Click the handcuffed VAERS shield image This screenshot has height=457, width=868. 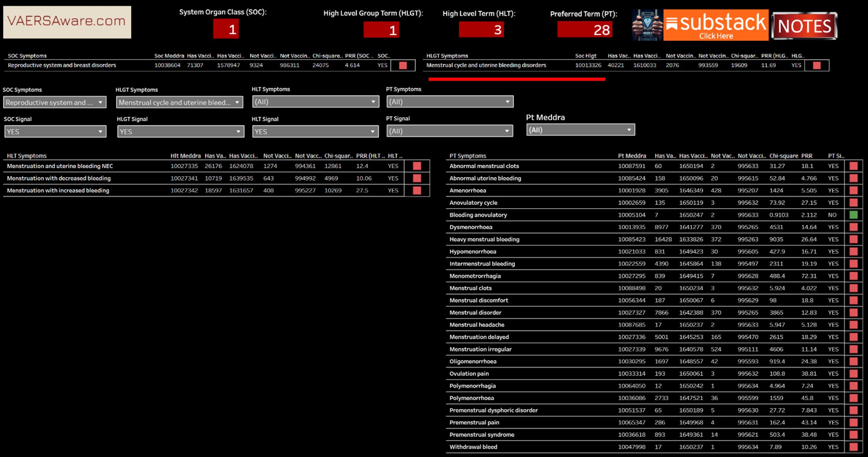(647, 25)
